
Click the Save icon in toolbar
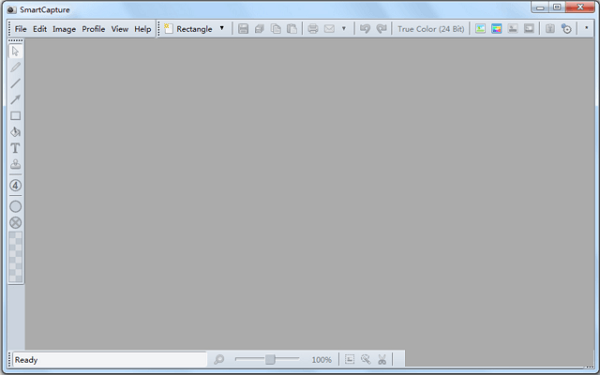click(x=243, y=29)
